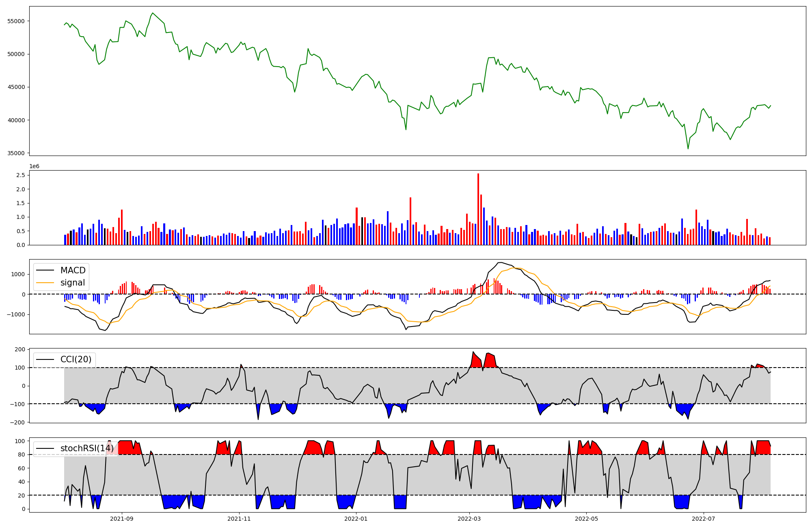Click the stochRSI(14) legend entry

87,448
